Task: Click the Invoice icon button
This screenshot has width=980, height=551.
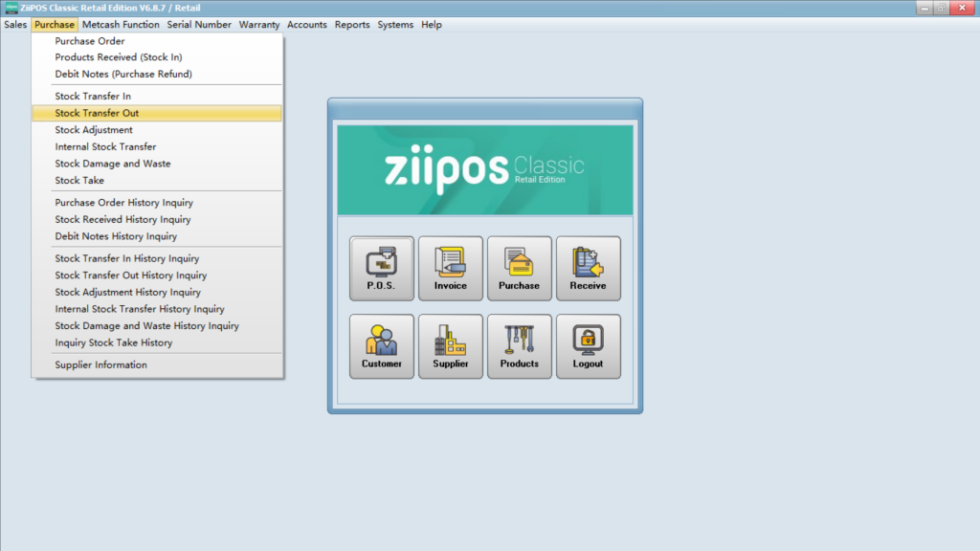Action: point(450,268)
